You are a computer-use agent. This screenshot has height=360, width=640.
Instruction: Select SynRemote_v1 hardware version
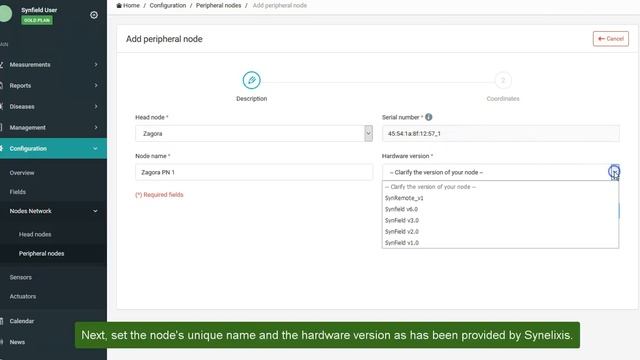pos(500,198)
